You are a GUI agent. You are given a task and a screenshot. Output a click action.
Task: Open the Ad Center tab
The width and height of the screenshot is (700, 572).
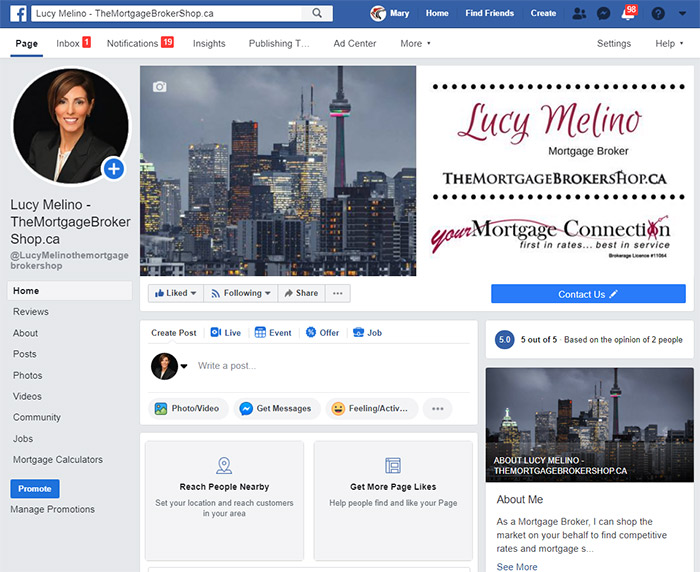[x=355, y=44]
